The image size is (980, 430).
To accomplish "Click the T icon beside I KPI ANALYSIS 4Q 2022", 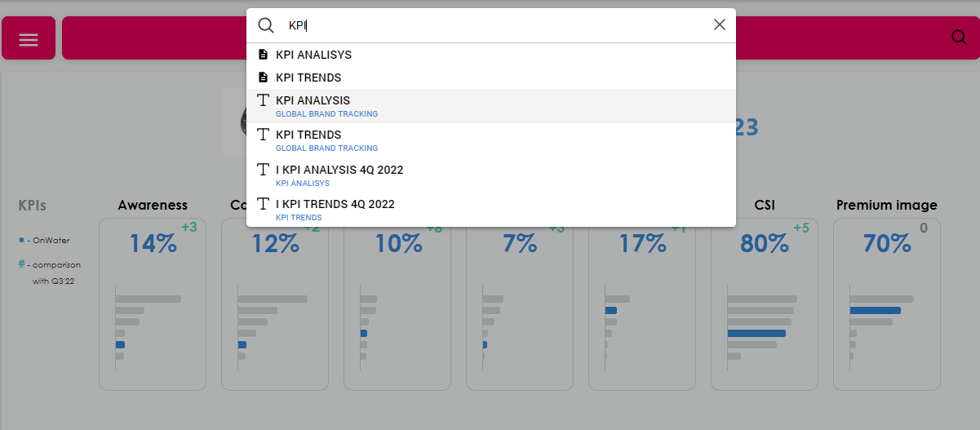I will (263, 170).
